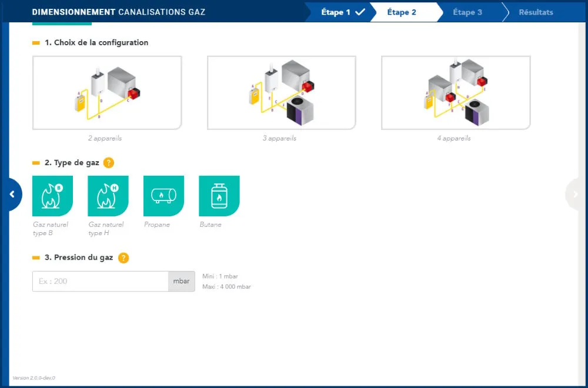Image resolution: width=588 pixels, height=388 pixels.
Task: Select the 3 appareils configuration
Action: (281, 93)
